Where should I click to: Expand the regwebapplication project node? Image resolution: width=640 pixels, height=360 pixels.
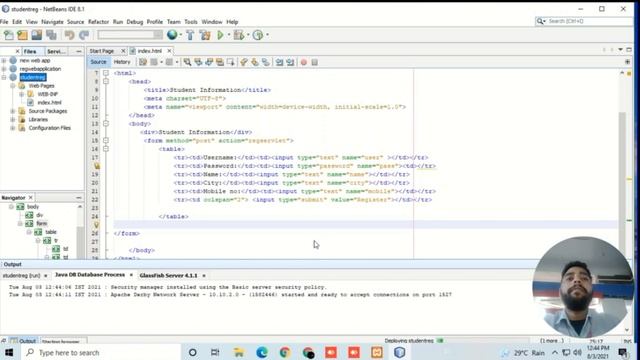[x=4, y=69]
